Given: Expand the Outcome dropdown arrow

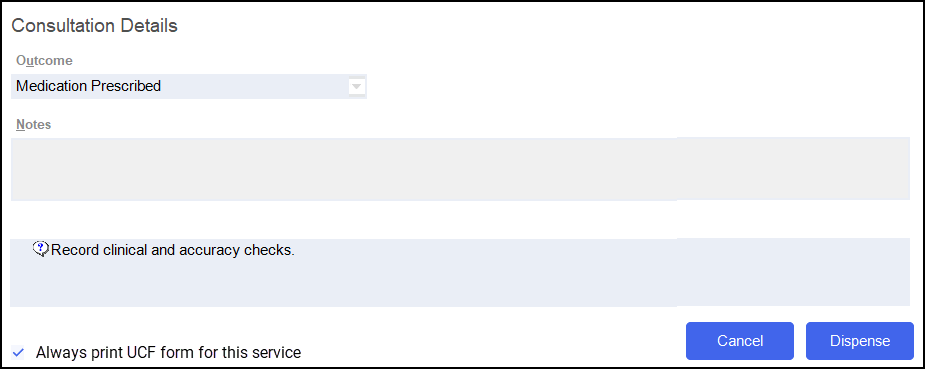Looking at the screenshot, I should [356, 87].
